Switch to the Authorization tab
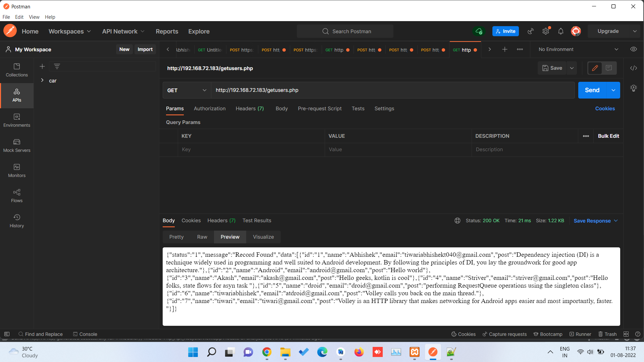 [210, 109]
